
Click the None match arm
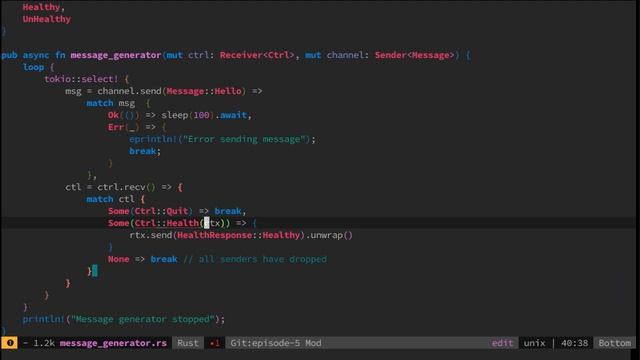point(118,259)
